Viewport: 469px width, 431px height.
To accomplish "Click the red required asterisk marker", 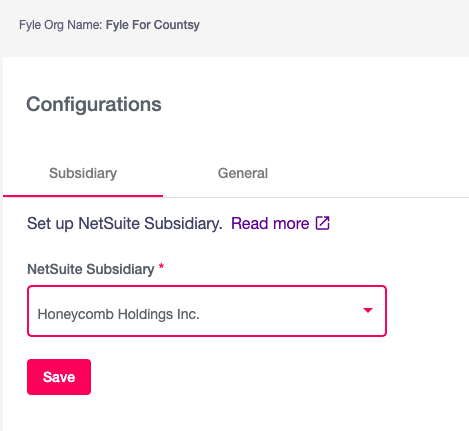I will coord(161,266).
